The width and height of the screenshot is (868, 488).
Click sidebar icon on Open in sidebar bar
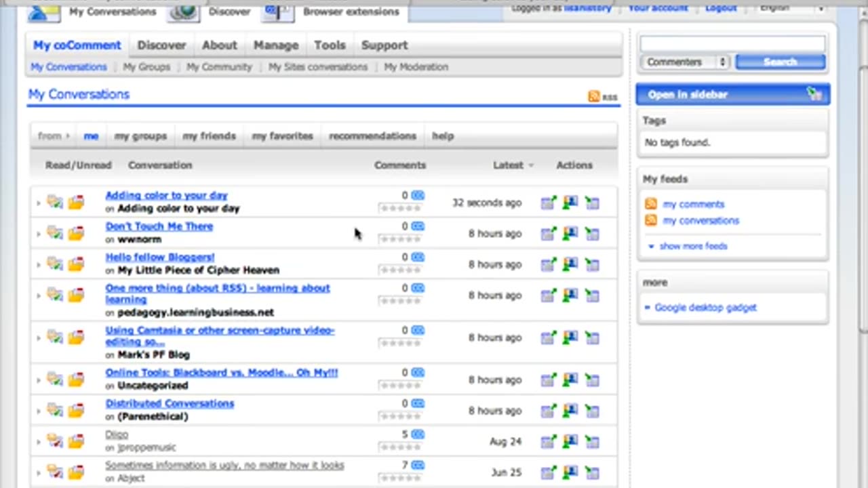tap(814, 94)
